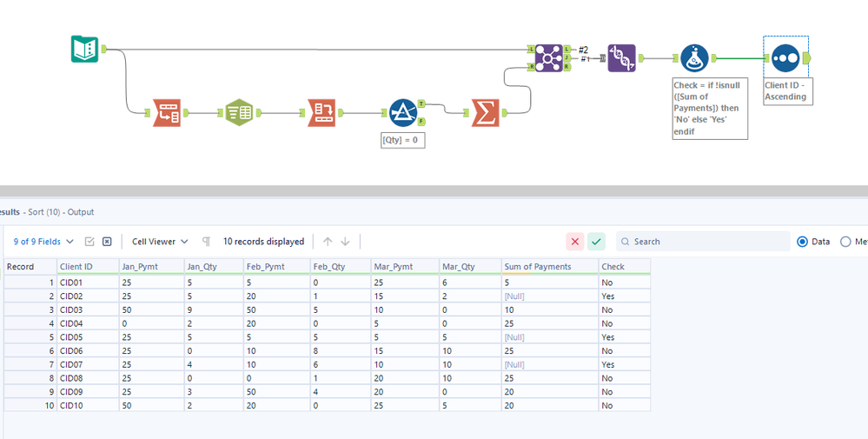Image resolution: width=868 pixels, height=439 pixels.
Task: Select the Data radio button
Action: pyautogui.click(x=802, y=242)
